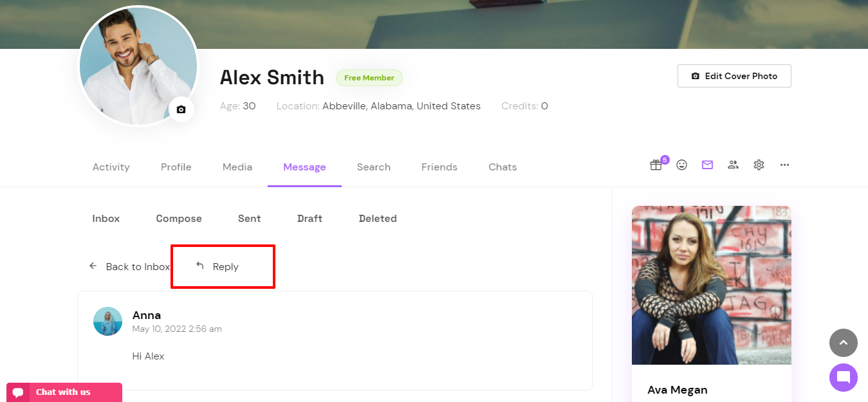Click Anna's avatar thumbnail
868x402 pixels.
(x=107, y=321)
